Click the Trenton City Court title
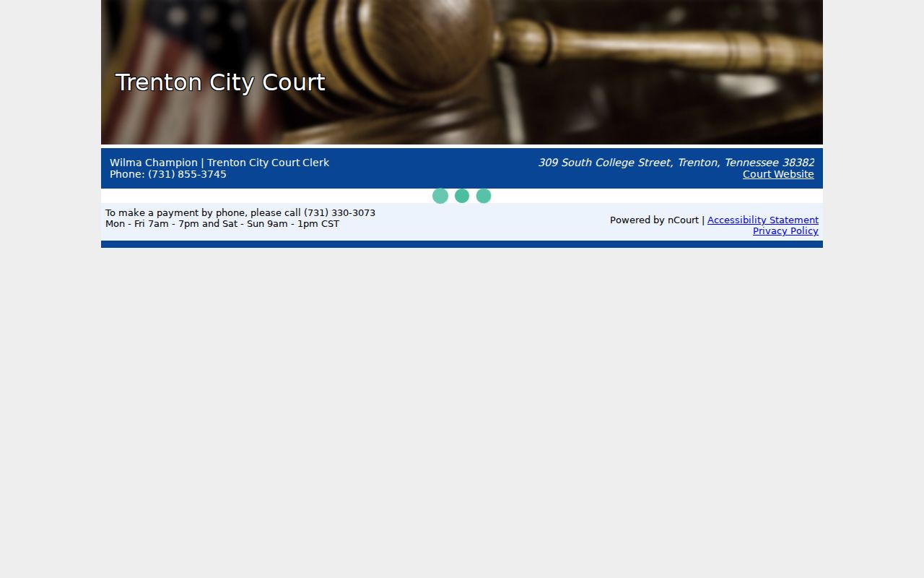 tap(220, 82)
